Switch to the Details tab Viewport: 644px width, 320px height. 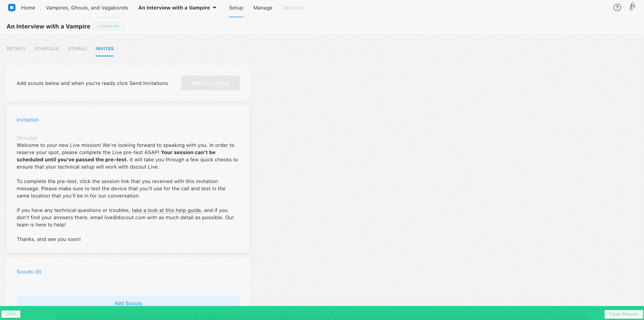(16, 49)
